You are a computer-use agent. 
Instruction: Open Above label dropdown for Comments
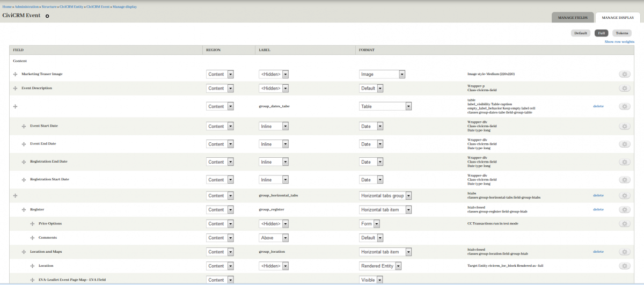[274, 237]
